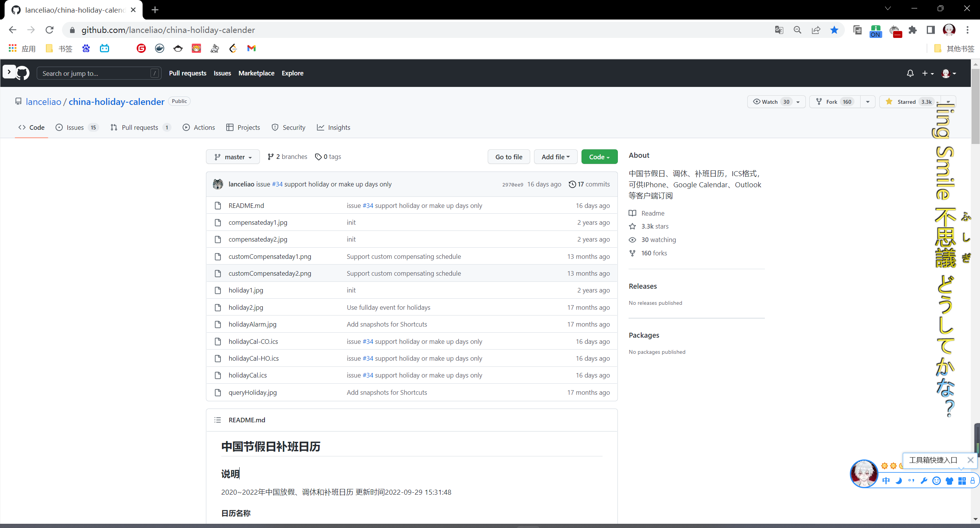Viewport: 980px width, 528px height.
Task: Expand the master branch dropdown
Action: (x=233, y=157)
